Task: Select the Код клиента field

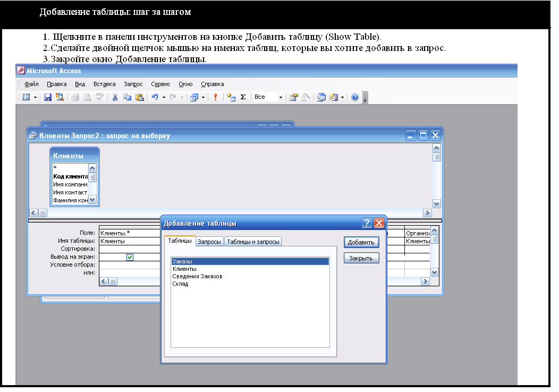Action: [70, 176]
